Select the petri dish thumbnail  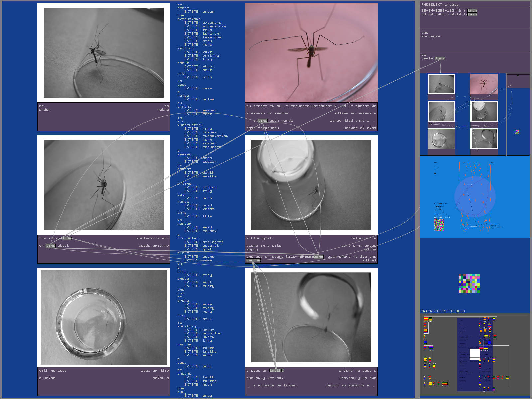tap(441, 139)
